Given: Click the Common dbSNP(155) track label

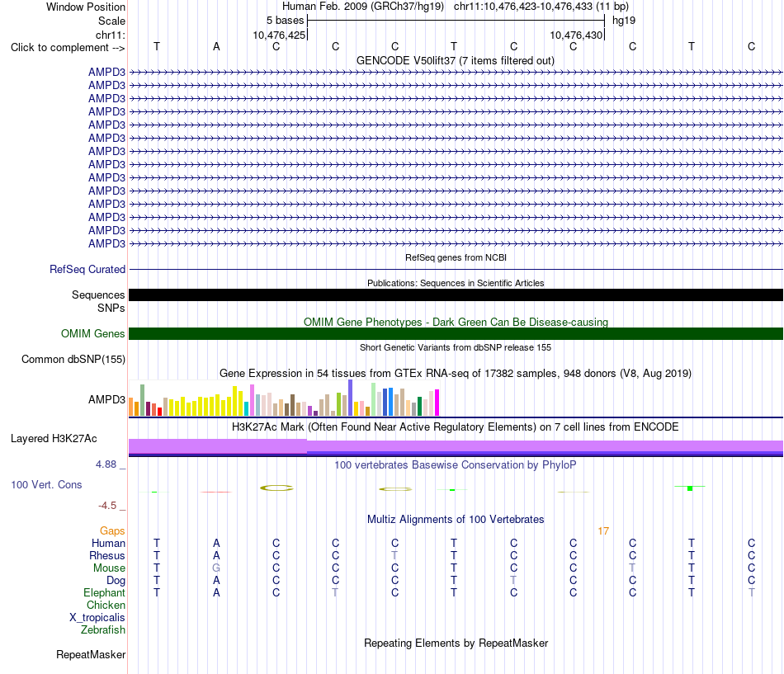Looking at the screenshot, I should tap(73, 359).
